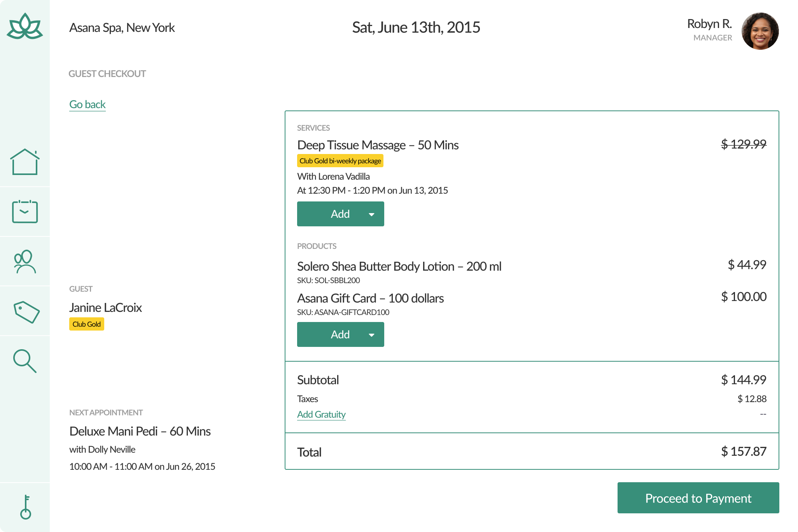Click the Asana lotus logo
This screenshot has height=532, width=798.
25,26
